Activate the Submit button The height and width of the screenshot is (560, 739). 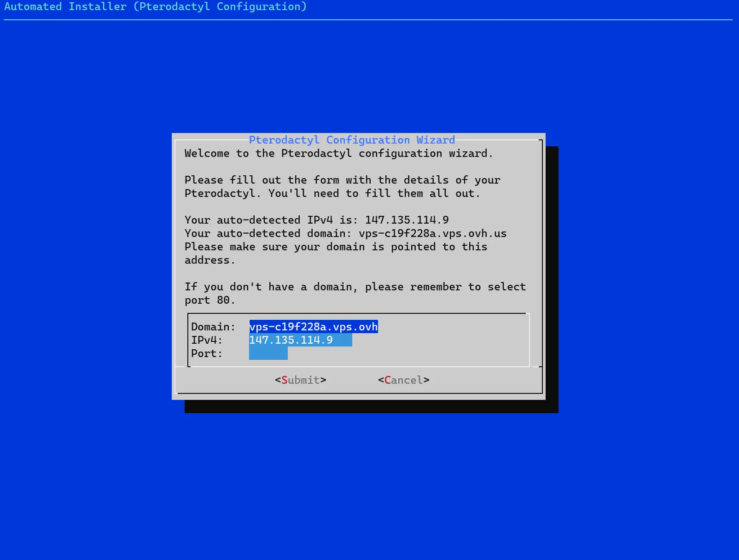point(301,380)
